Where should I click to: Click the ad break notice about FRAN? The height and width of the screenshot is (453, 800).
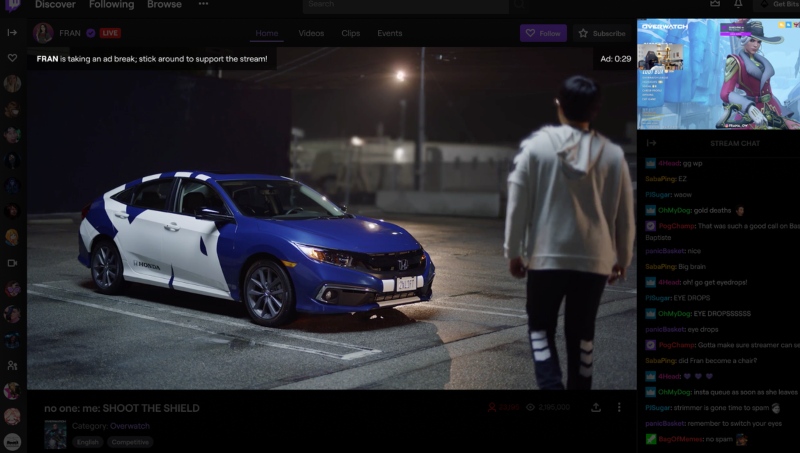(152, 59)
